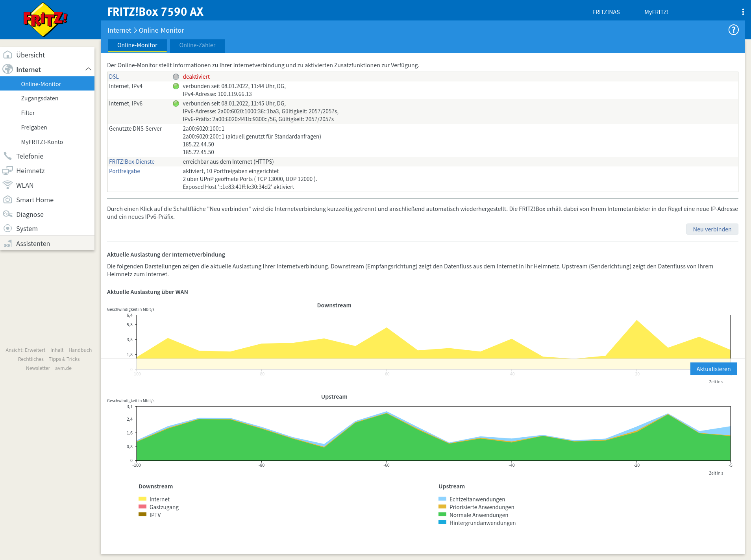Open the FRITZ!NAS link in header
This screenshot has height=560, width=751.
[606, 12]
